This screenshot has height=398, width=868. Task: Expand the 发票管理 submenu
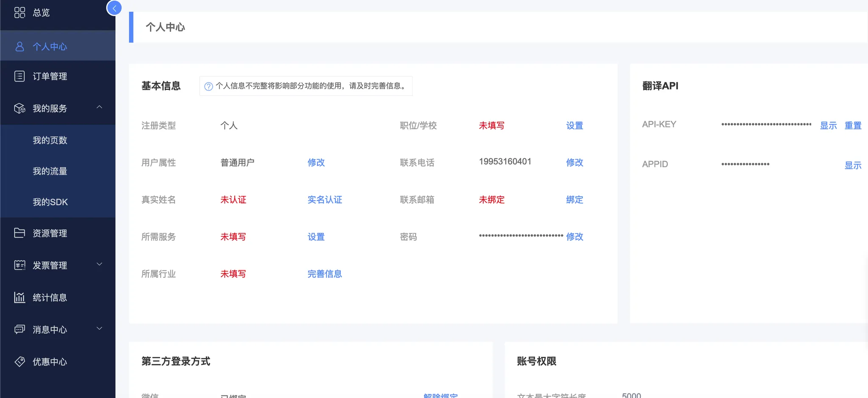point(100,263)
